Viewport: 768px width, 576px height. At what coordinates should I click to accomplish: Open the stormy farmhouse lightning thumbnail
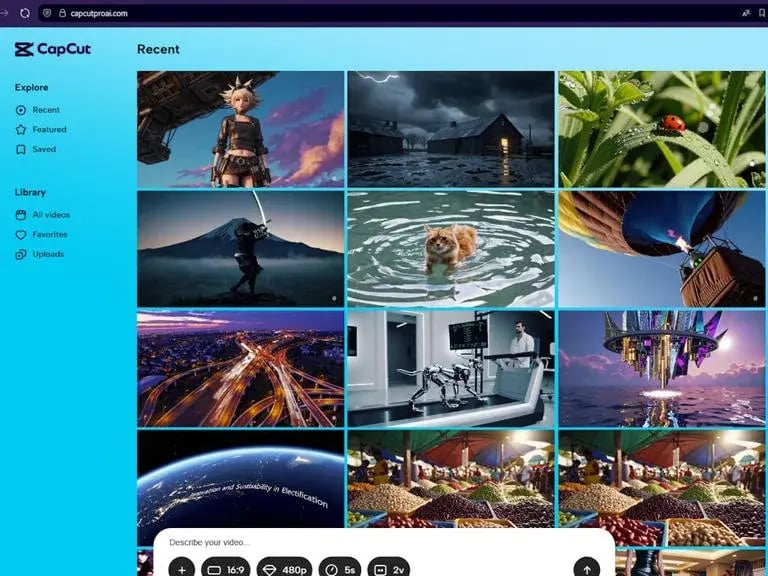(x=451, y=129)
